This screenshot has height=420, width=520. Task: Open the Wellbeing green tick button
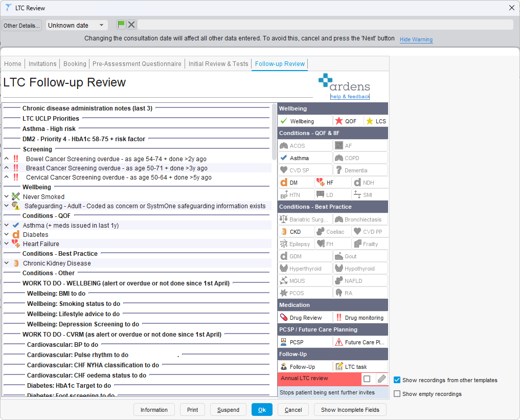point(305,121)
